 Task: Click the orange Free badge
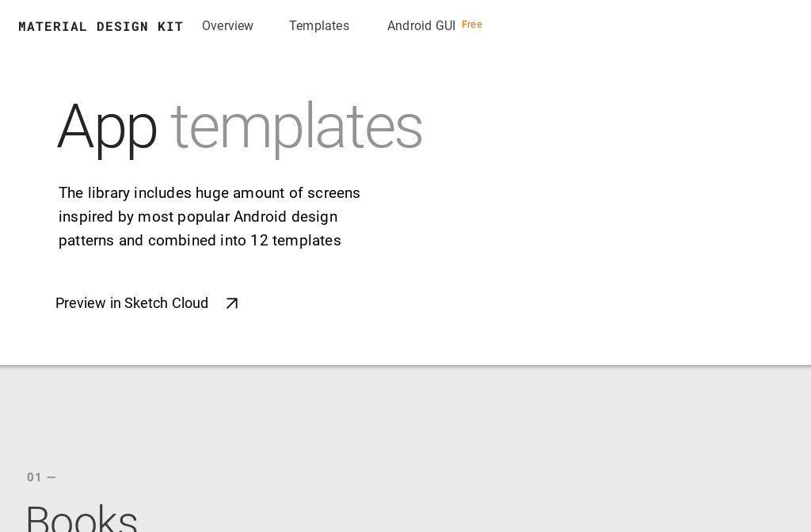pos(471,25)
